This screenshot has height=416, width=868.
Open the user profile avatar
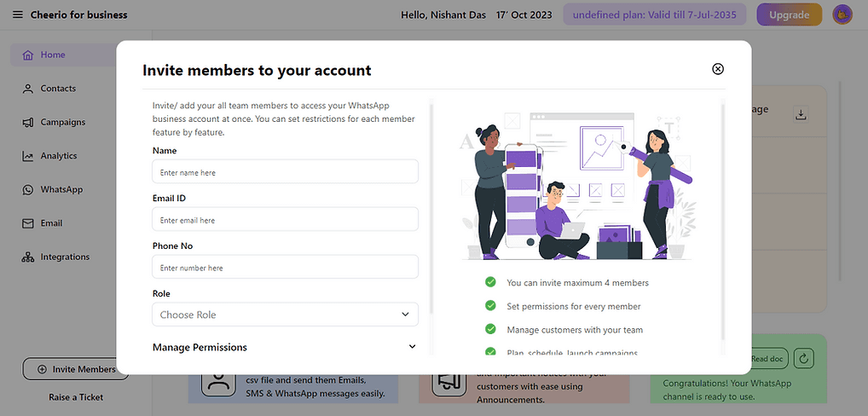coord(842,15)
